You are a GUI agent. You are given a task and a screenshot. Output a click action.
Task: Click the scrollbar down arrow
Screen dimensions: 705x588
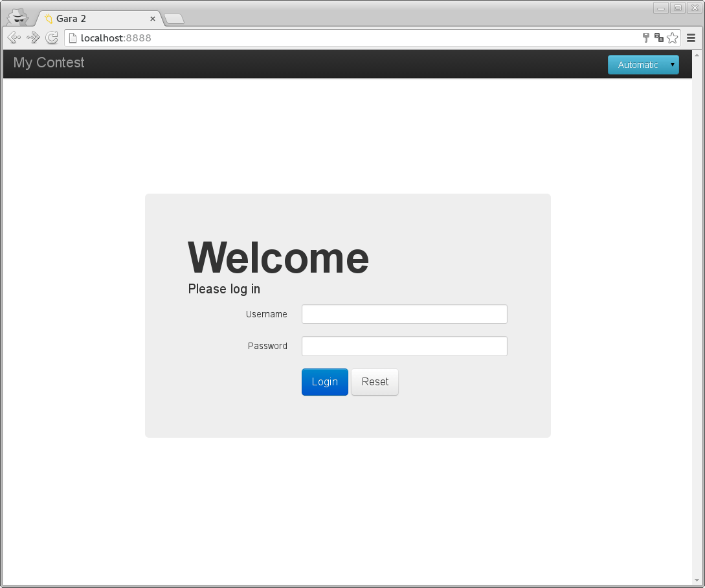tap(697, 580)
